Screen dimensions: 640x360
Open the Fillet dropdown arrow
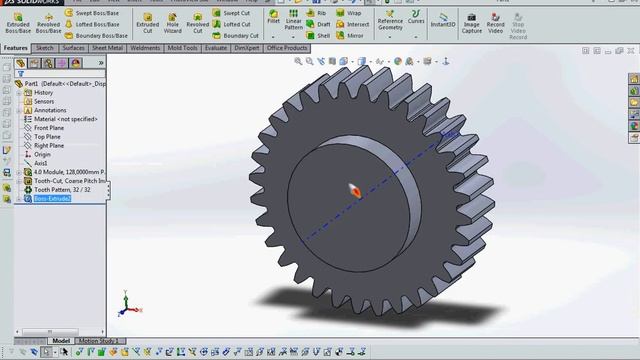(273, 37)
